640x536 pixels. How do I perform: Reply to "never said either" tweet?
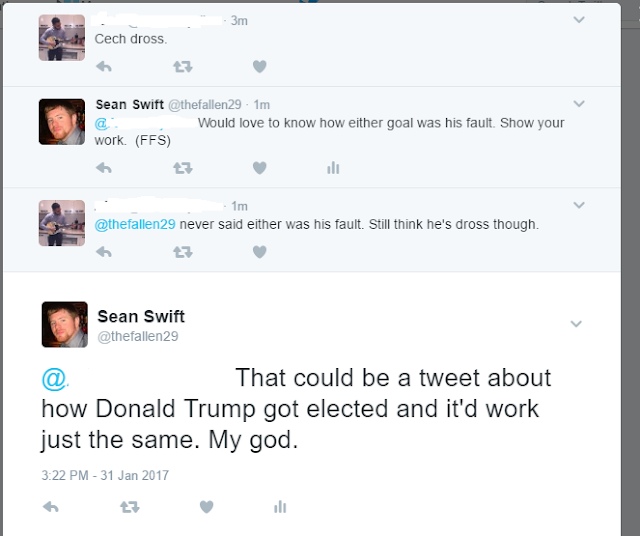click(x=103, y=252)
